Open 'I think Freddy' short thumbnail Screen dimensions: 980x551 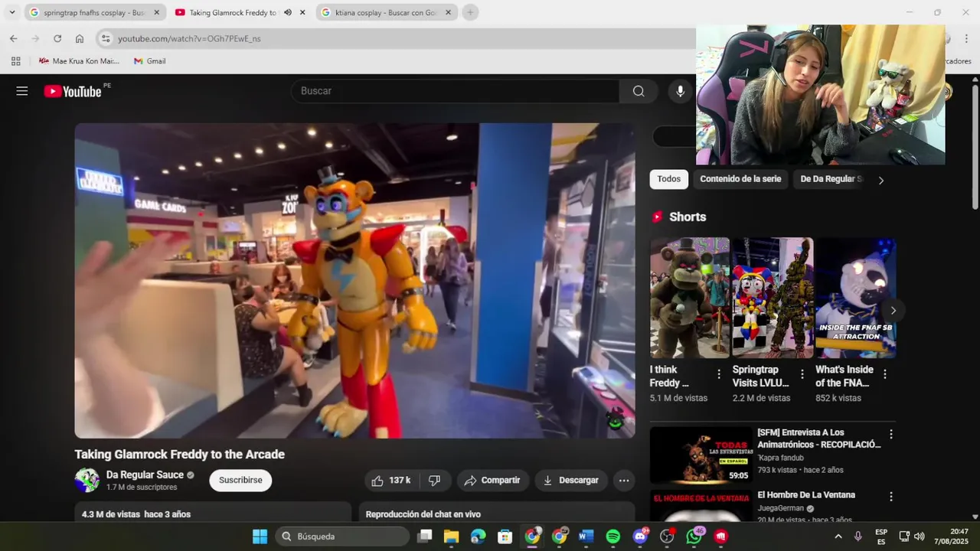tap(689, 298)
